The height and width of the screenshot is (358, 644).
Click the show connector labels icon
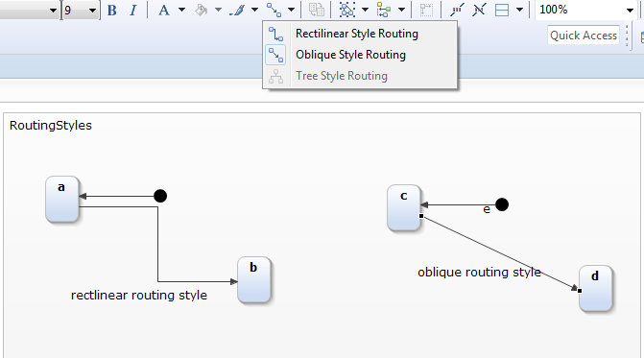pos(457,10)
